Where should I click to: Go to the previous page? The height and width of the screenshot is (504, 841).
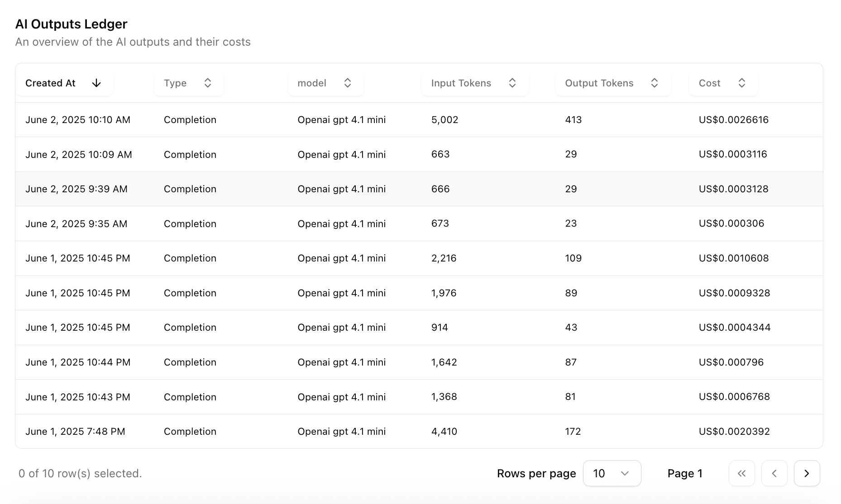coord(774,473)
